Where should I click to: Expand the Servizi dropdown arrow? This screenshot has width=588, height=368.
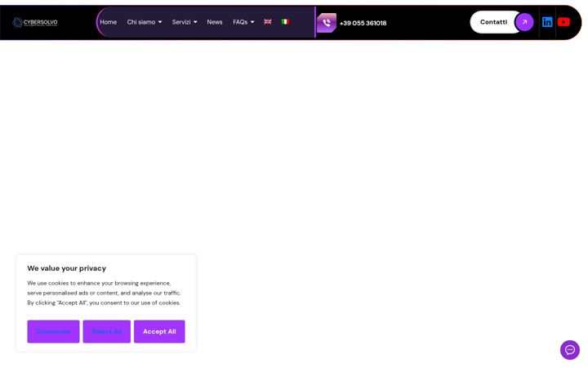tap(195, 22)
